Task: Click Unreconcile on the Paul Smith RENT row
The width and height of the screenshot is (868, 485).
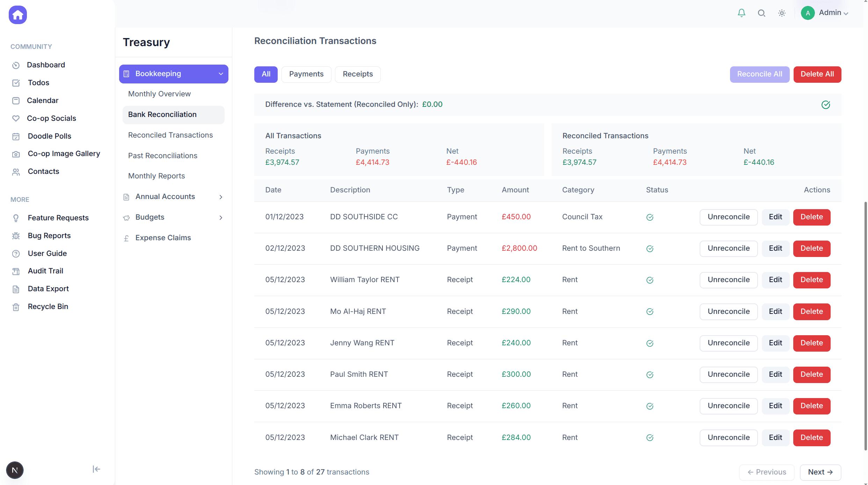Action: tap(728, 374)
